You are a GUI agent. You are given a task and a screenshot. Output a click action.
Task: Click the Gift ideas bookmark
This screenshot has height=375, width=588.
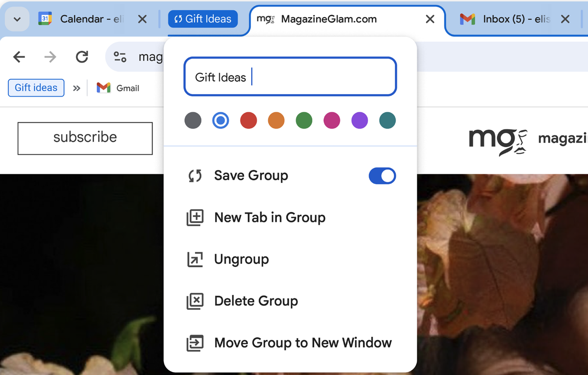tap(36, 88)
